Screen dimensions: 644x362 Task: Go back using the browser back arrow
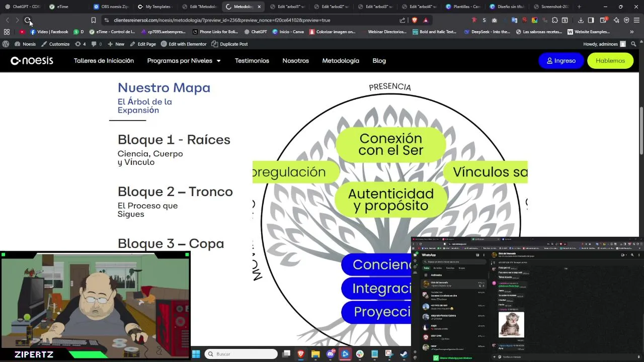pos(7,20)
